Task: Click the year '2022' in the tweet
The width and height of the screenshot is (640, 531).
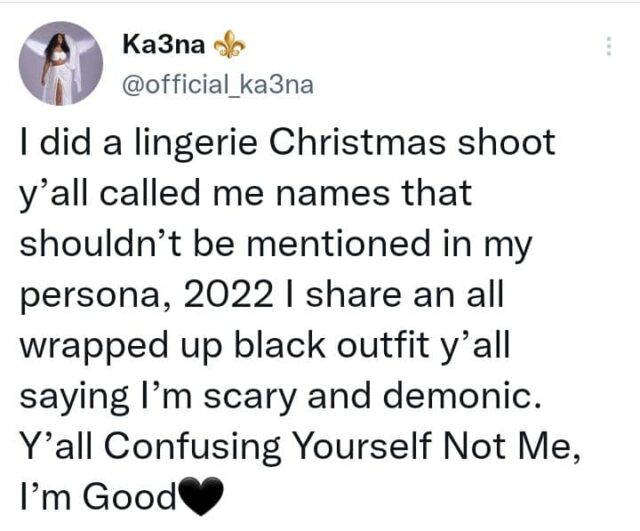Action: pos(229,294)
